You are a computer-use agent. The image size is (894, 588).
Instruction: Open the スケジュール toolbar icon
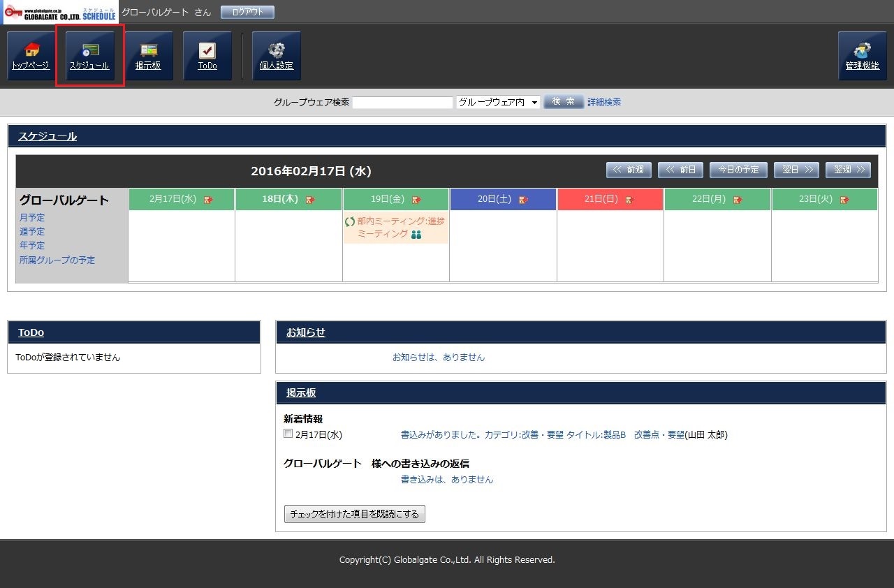coord(90,56)
